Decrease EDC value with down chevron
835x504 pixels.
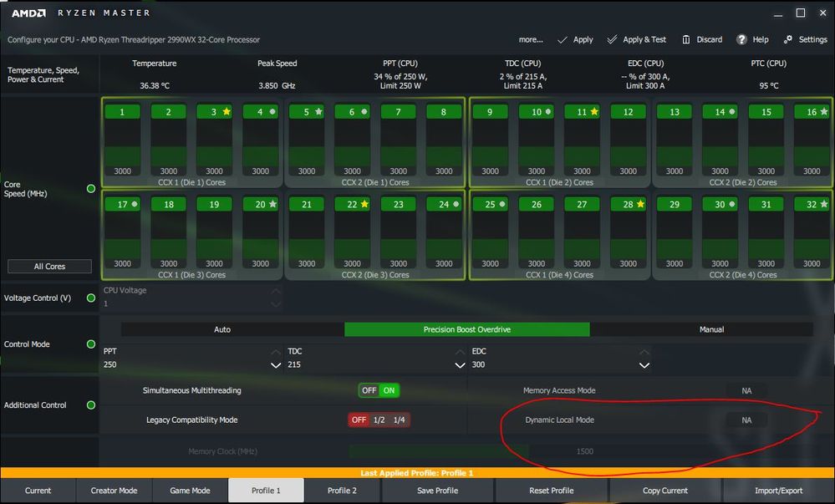pos(644,365)
